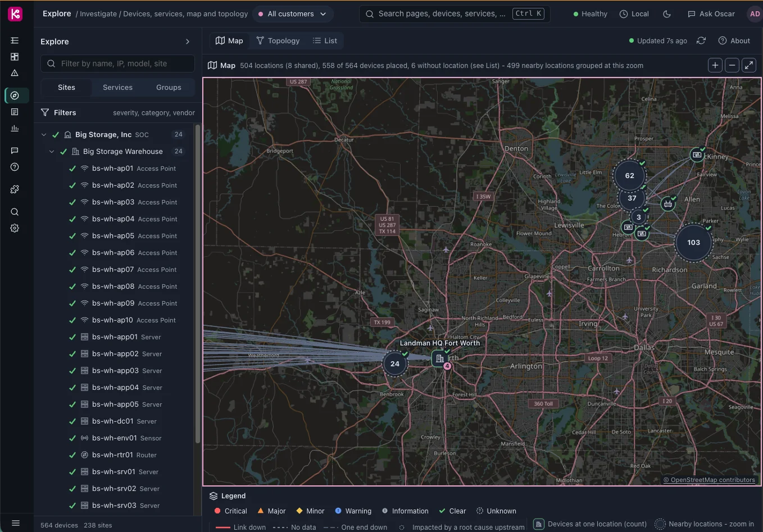Open the bar chart analytics icon
Image resolution: width=763 pixels, height=532 pixels.
pos(15,128)
